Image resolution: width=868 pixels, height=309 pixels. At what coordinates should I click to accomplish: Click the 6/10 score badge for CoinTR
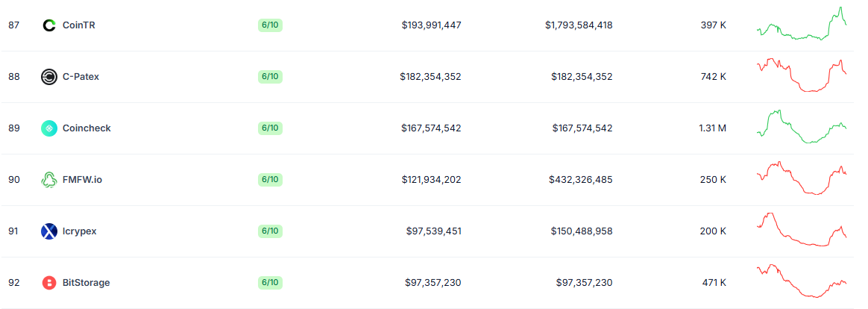click(x=270, y=25)
